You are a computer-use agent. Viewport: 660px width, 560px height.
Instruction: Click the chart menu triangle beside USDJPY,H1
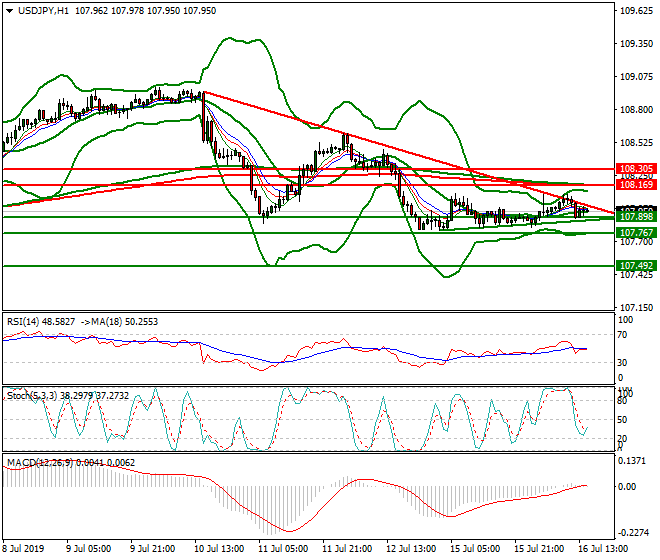(9, 11)
